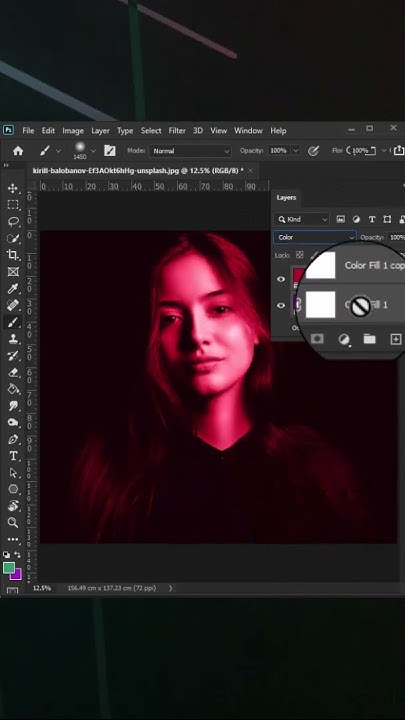Create new fill or adjustment layer
The image size is (405, 720).
pyautogui.click(x=343, y=339)
